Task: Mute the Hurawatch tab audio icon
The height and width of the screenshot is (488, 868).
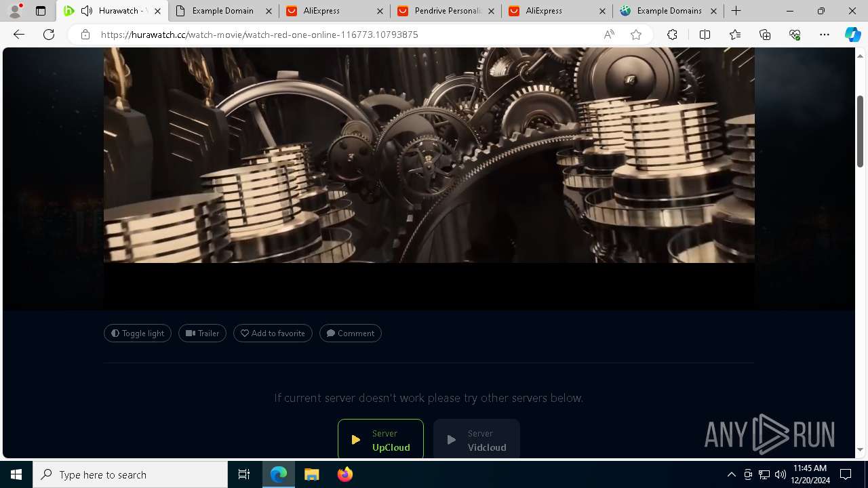Action: tap(87, 11)
